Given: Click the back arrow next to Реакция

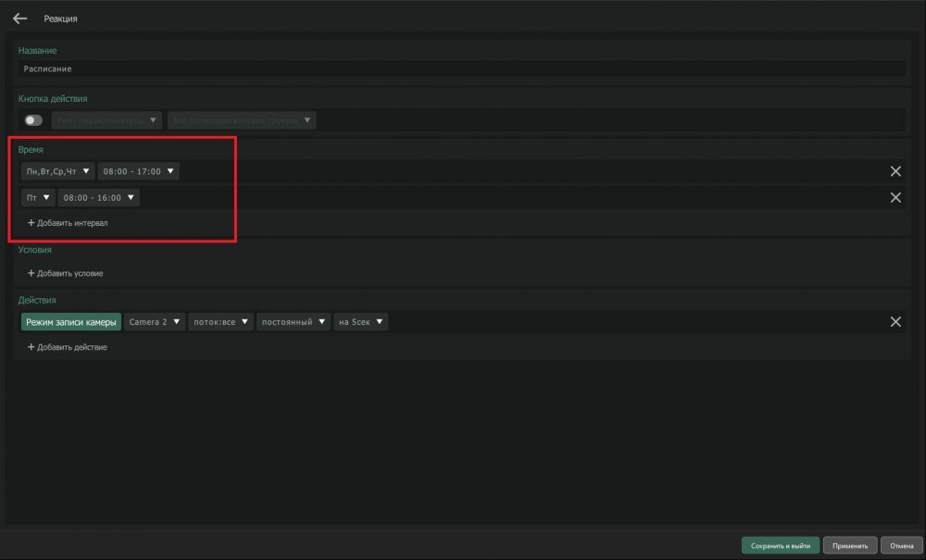Looking at the screenshot, I should [19, 19].
